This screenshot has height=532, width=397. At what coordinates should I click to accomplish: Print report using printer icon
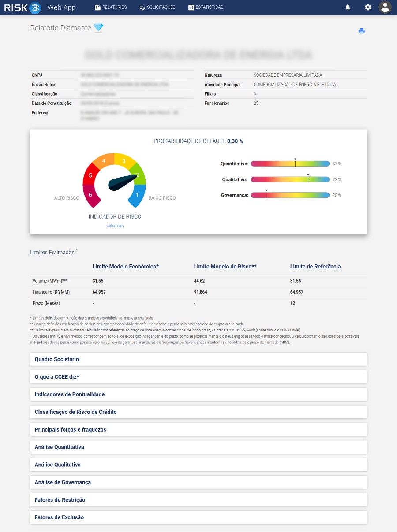tap(362, 31)
